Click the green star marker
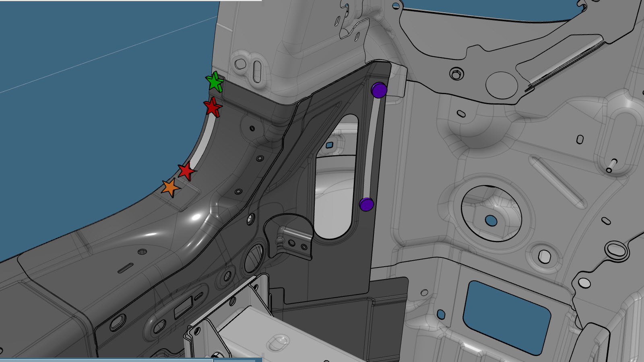This screenshot has height=362, width=644. coord(215,82)
